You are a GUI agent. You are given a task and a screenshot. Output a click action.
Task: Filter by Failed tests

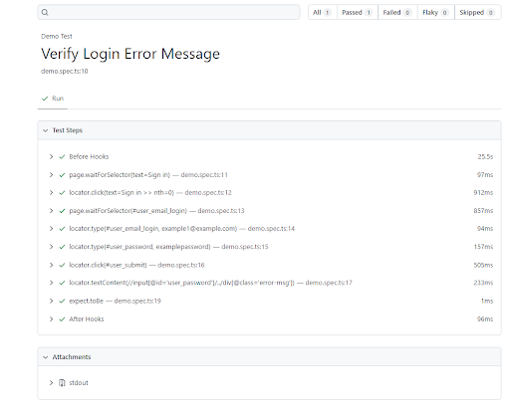pos(397,12)
